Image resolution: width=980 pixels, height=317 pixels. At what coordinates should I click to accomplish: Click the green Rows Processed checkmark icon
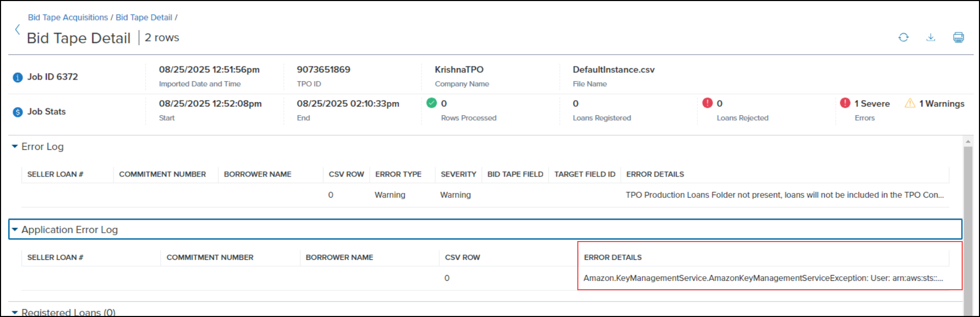(x=432, y=103)
